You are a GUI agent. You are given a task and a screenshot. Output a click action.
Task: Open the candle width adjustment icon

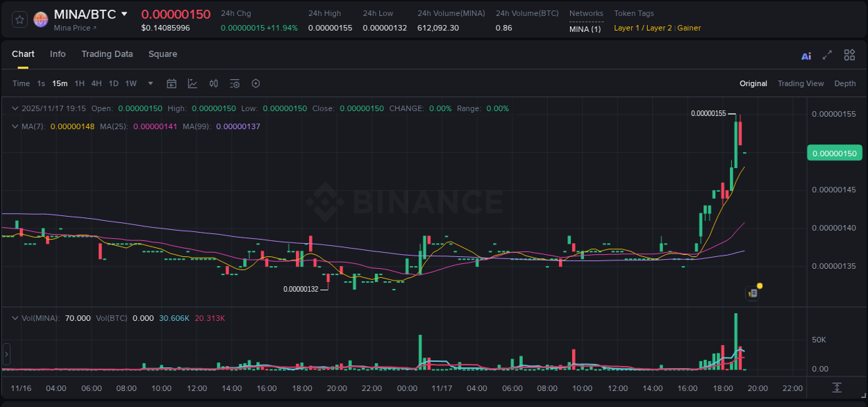point(213,83)
